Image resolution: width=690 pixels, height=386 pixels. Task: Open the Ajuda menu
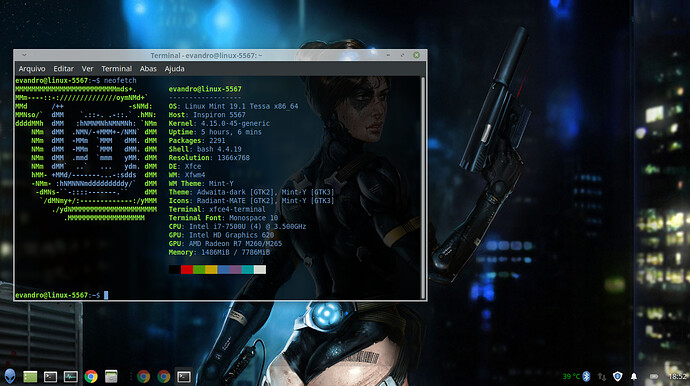[174, 69]
